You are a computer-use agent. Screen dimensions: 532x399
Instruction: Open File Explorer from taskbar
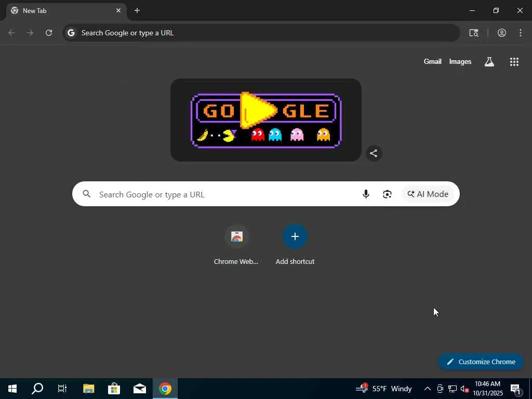[x=88, y=389]
